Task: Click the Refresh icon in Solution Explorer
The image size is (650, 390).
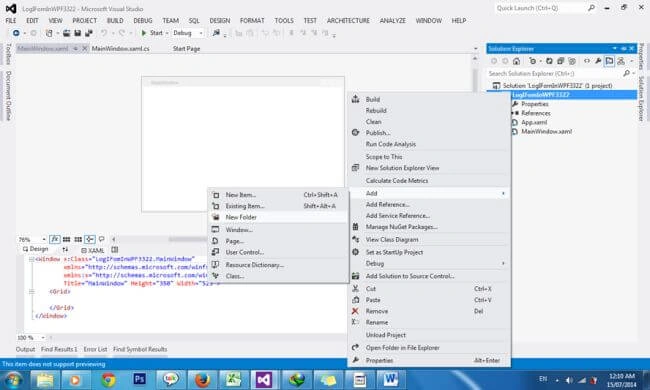Action: pos(549,61)
